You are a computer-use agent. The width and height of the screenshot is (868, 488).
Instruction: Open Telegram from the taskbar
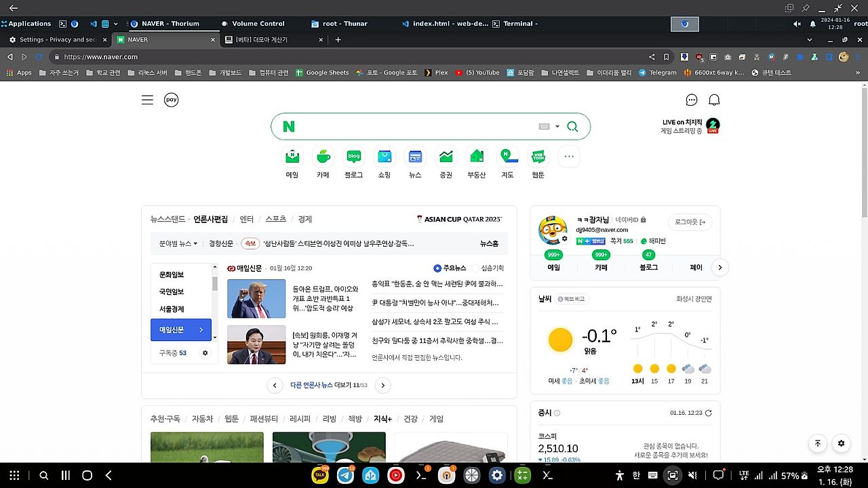(345, 475)
